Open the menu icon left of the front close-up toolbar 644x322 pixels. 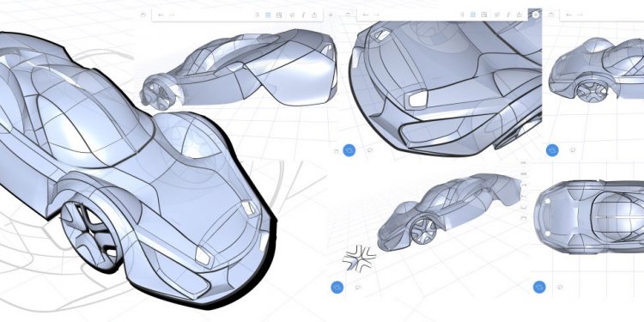coord(348,15)
